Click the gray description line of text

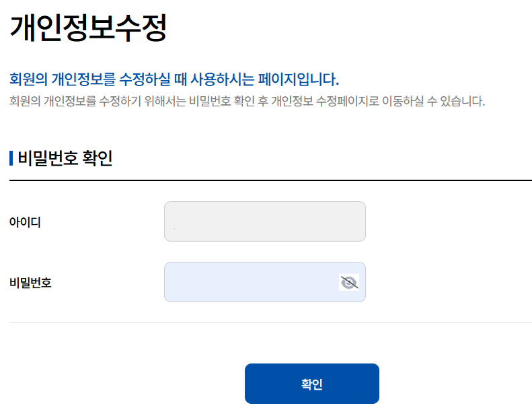point(247,102)
